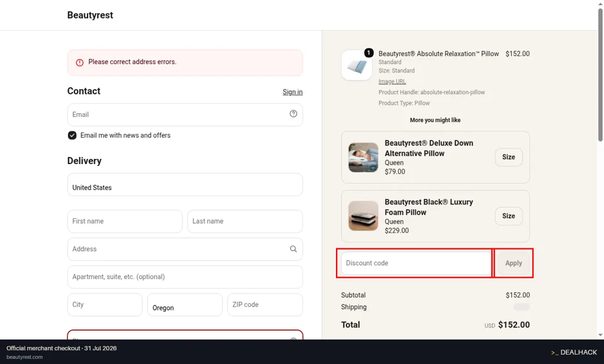Screen dimensions: 604x364
Task: Choose Size for Black Luxury Foam Pillow
Action: [x=508, y=216]
